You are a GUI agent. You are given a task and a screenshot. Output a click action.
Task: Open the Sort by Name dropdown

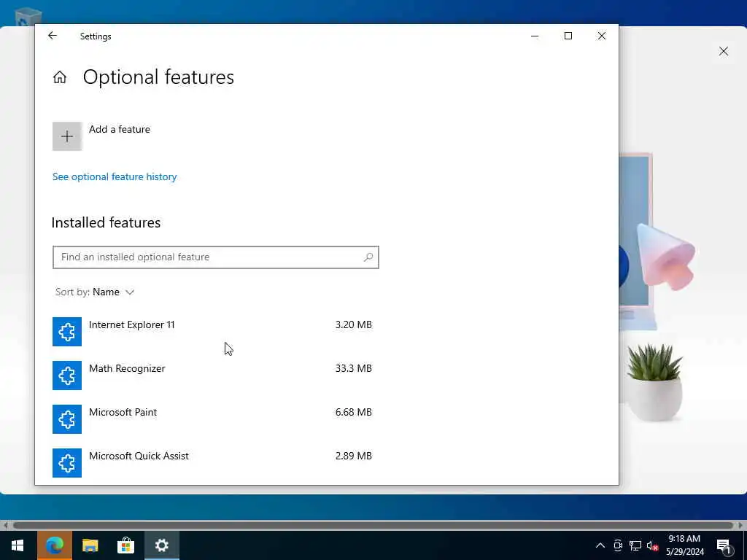click(x=95, y=292)
